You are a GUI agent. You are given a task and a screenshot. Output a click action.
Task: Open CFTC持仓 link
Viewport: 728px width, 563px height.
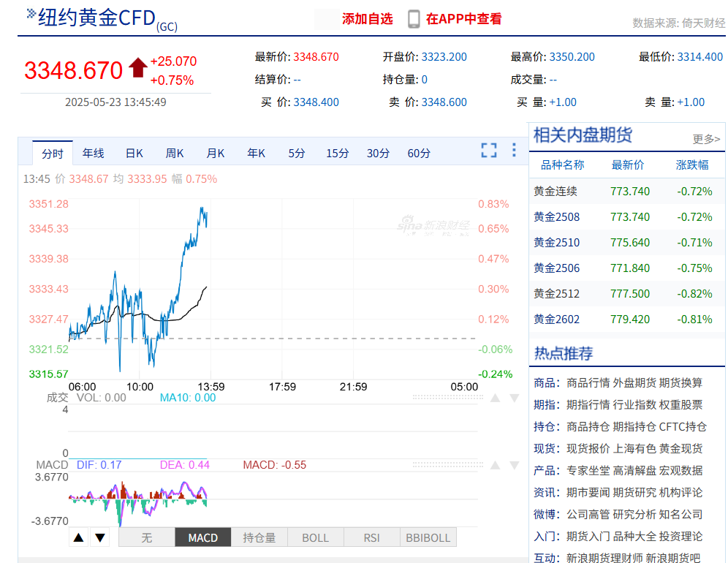[683, 426]
